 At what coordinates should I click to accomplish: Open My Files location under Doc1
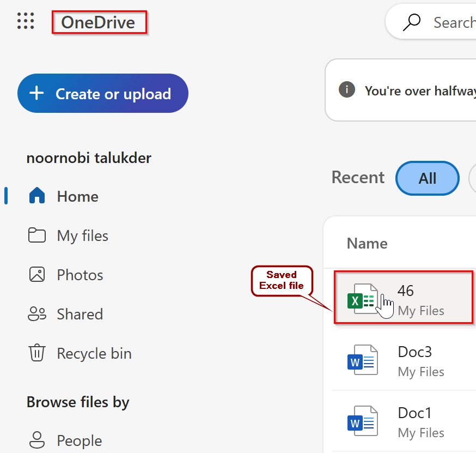(x=421, y=433)
